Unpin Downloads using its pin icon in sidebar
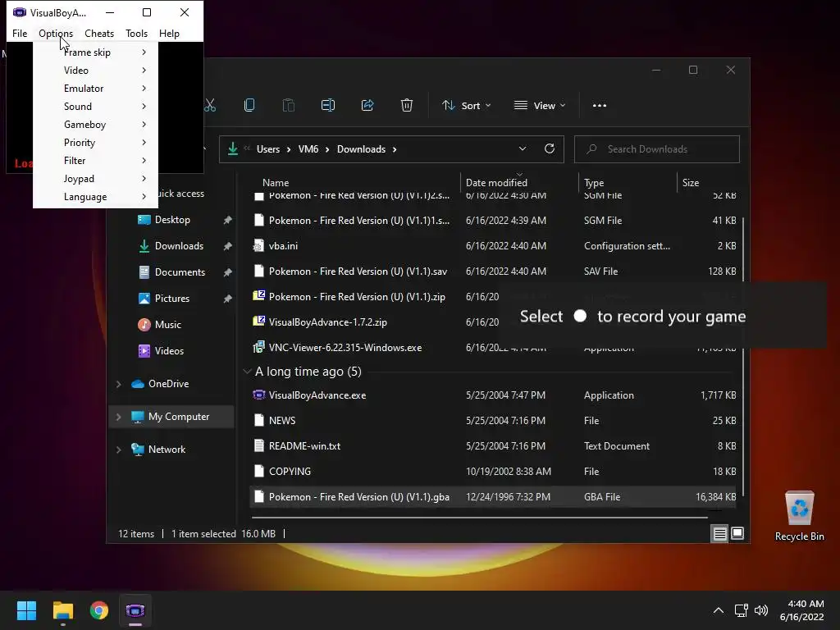Image resolution: width=840 pixels, height=630 pixels. (x=228, y=246)
